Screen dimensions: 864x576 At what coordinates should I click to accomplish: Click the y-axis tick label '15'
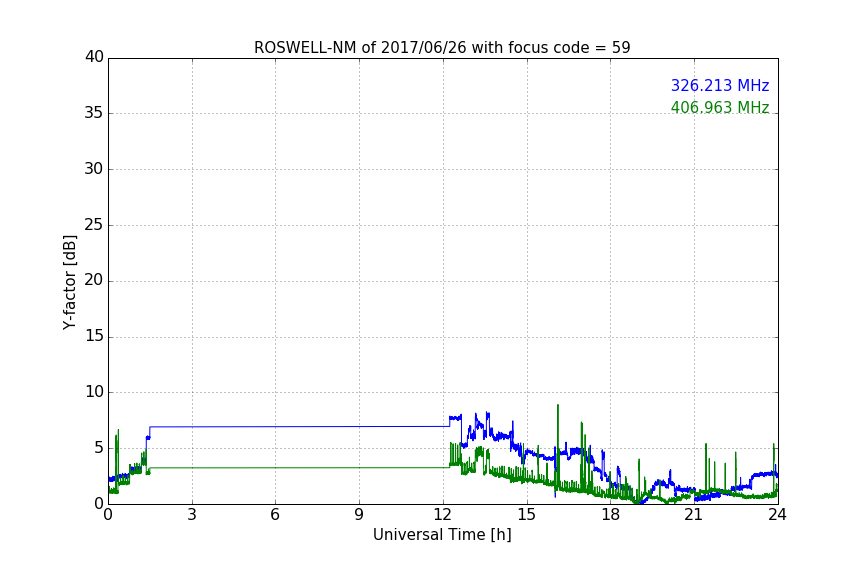[x=94, y=336]
